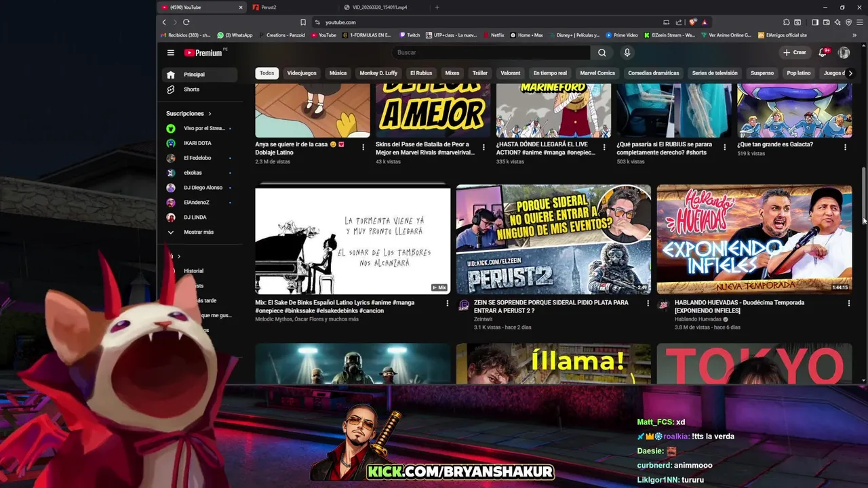Open the YouTube hamburger guide menu
This screenshot has height=488, width=868.
tap(171, 52)
